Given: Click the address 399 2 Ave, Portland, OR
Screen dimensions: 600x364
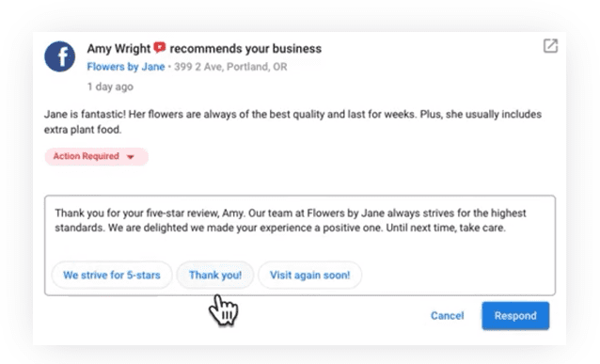Looking at the screenshot, I should pos(230,67).
